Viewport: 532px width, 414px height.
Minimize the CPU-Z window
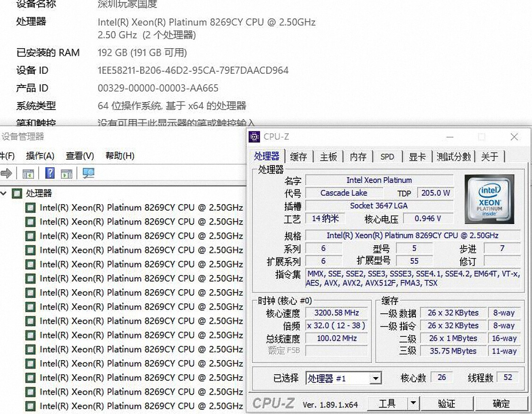point(450,137)
